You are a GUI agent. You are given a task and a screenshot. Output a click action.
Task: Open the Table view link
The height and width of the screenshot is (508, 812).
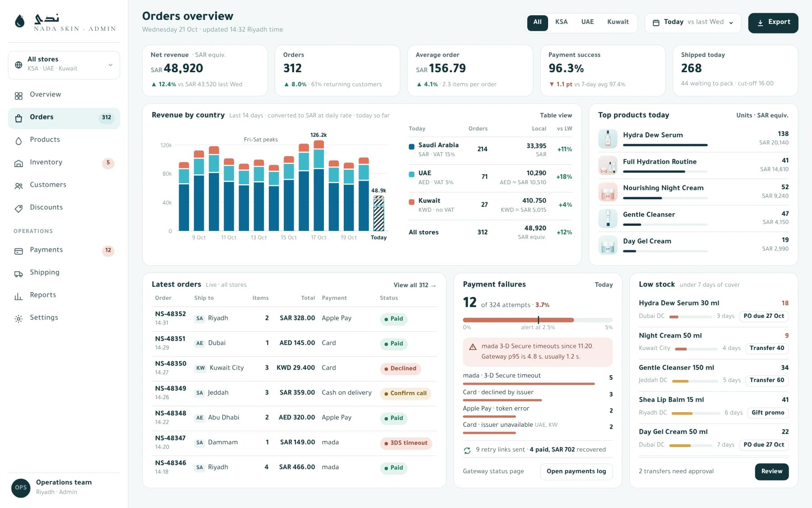(556, 116)
